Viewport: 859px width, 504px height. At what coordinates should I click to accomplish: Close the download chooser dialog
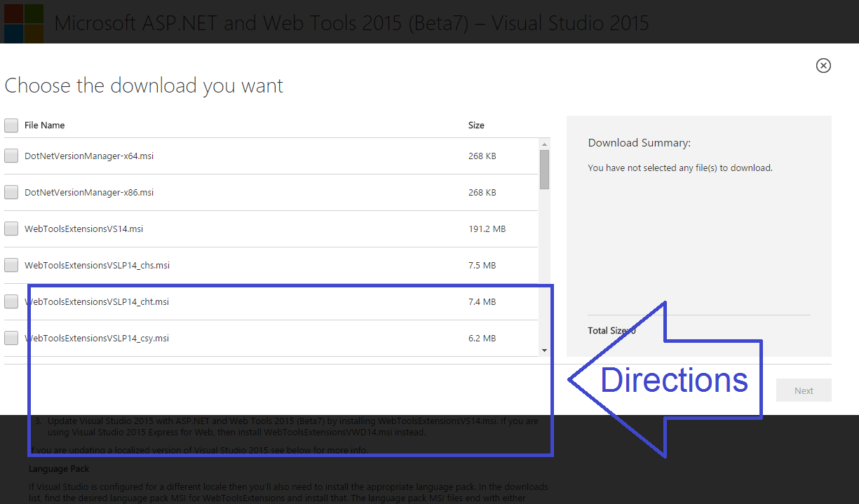pyautogui.click(x=823, y=65)
